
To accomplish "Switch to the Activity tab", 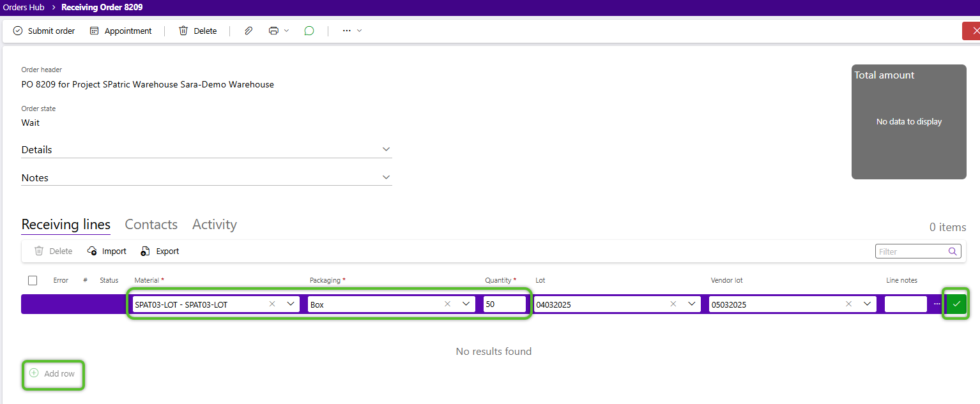I will pyautogui.click(x=214, y=225).
